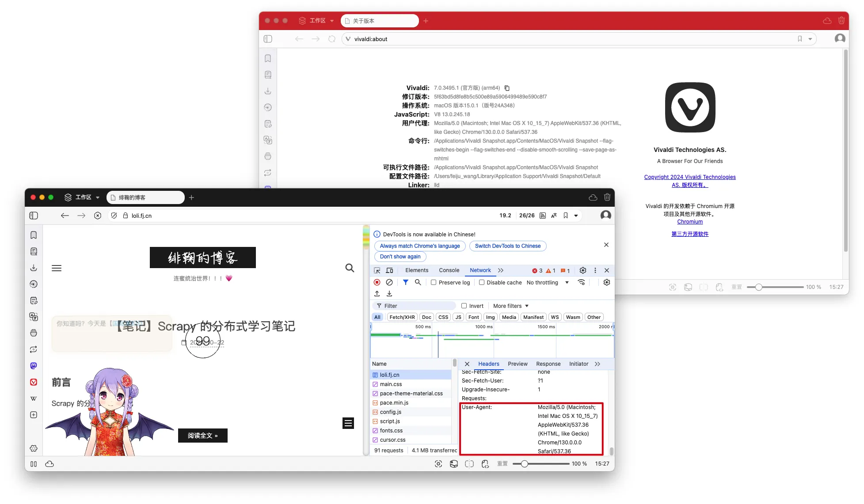This screenshot has width=864, height=504.
Task: Open the Bookmarks panel in the blog window
Action: point(34,235)
